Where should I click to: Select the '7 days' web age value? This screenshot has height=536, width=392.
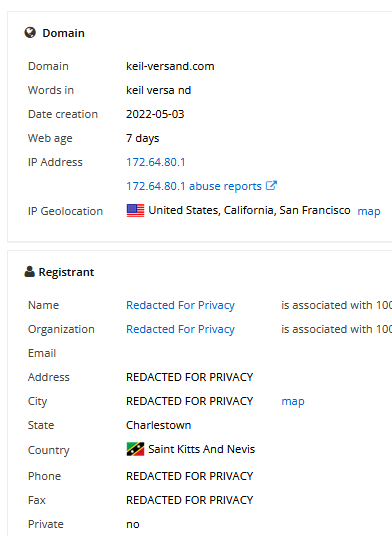click(x=143, y=138)
